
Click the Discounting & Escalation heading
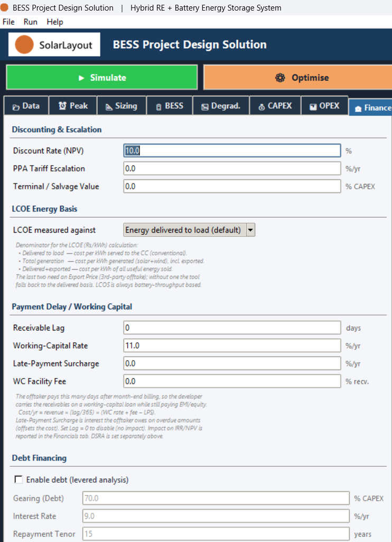click(x=57, y=130)
